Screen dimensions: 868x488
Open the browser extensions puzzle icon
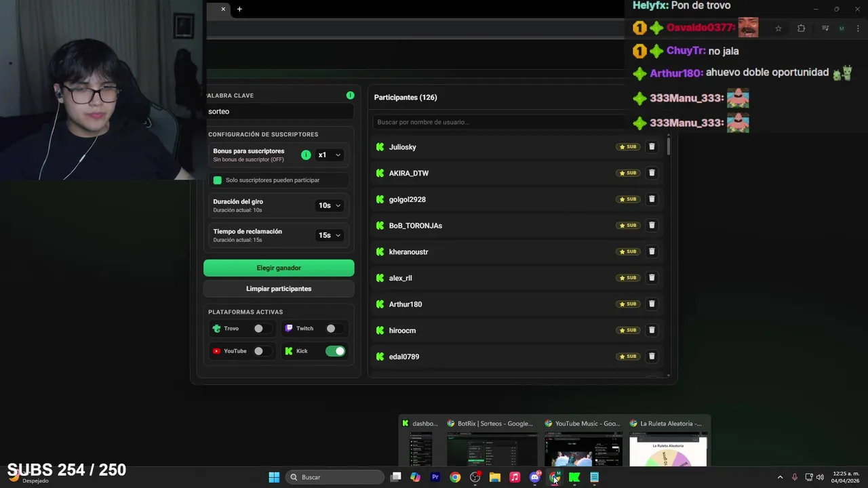click(x=801, y=28)
